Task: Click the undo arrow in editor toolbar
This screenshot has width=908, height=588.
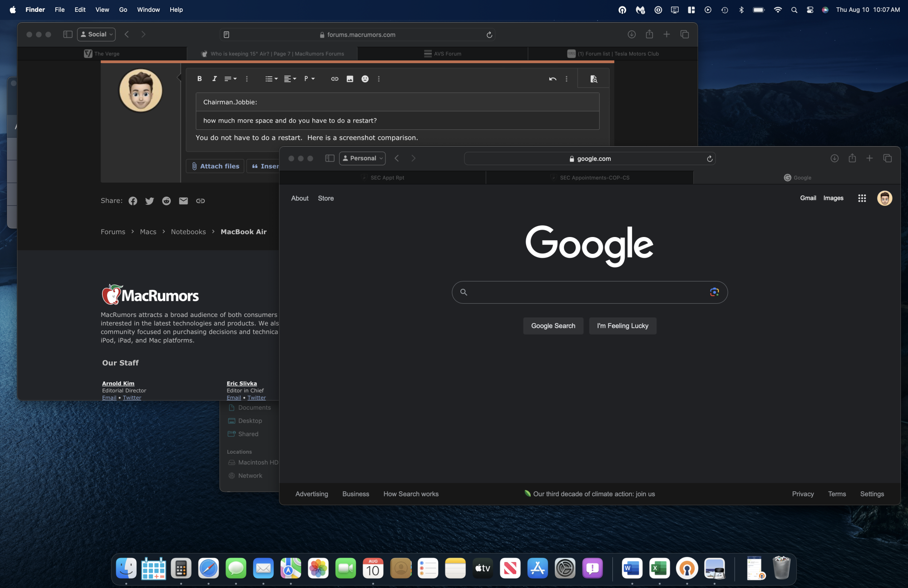Action: pos(553,79)
